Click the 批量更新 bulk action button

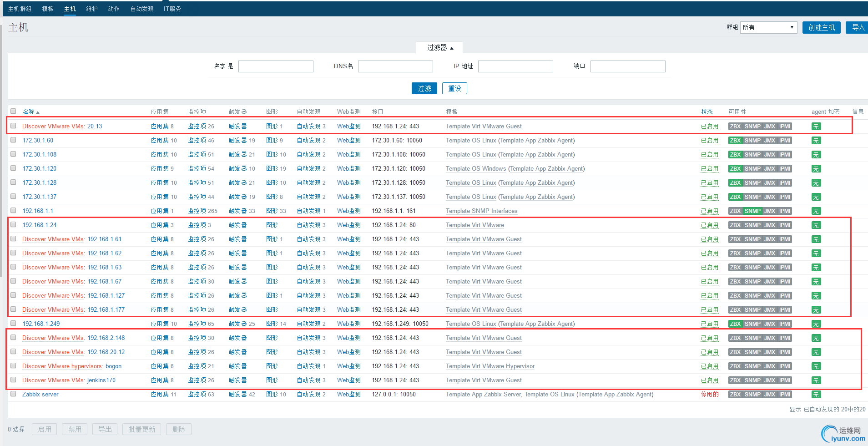(x=141, y=429)
